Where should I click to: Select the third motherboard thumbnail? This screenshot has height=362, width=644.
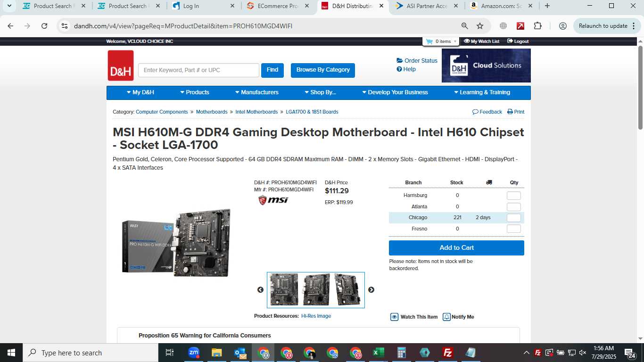(347, 289)
